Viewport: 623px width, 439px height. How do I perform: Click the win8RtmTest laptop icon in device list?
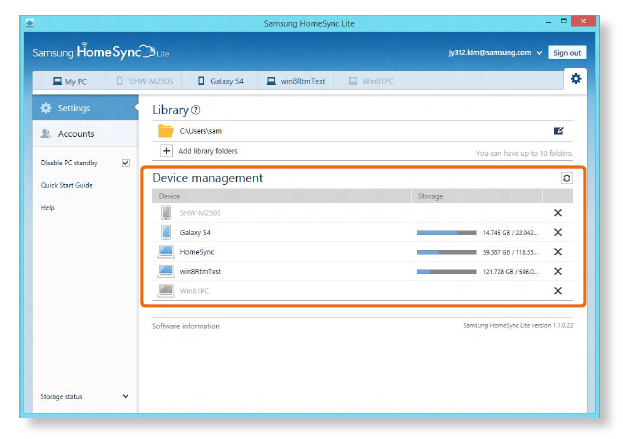click(x=166, y=271)
